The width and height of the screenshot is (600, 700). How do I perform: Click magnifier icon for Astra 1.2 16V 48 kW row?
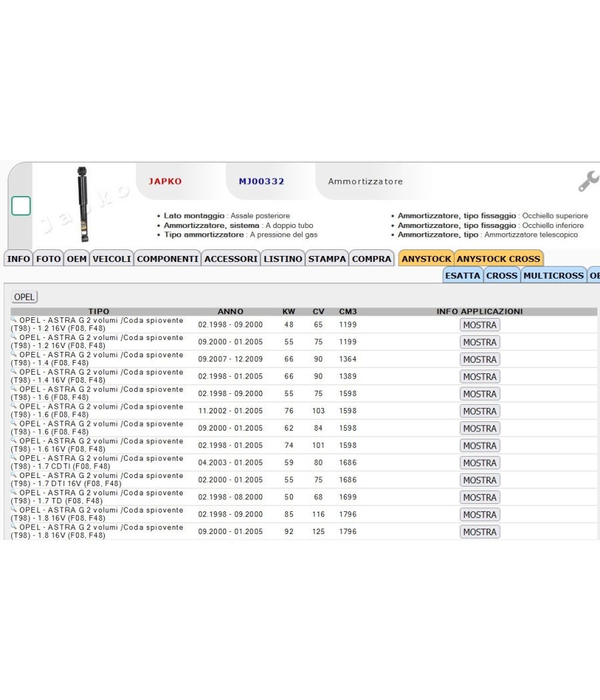click(x=14, y=319)
